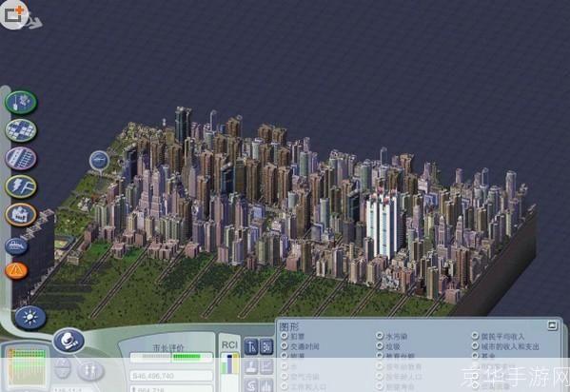
Task: Open the zoning tools menu
Action: pos(21,129)
